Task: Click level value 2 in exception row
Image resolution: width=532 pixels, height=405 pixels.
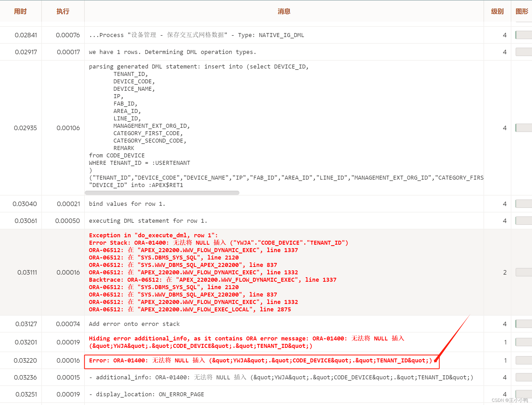Action: click(505, 272)
